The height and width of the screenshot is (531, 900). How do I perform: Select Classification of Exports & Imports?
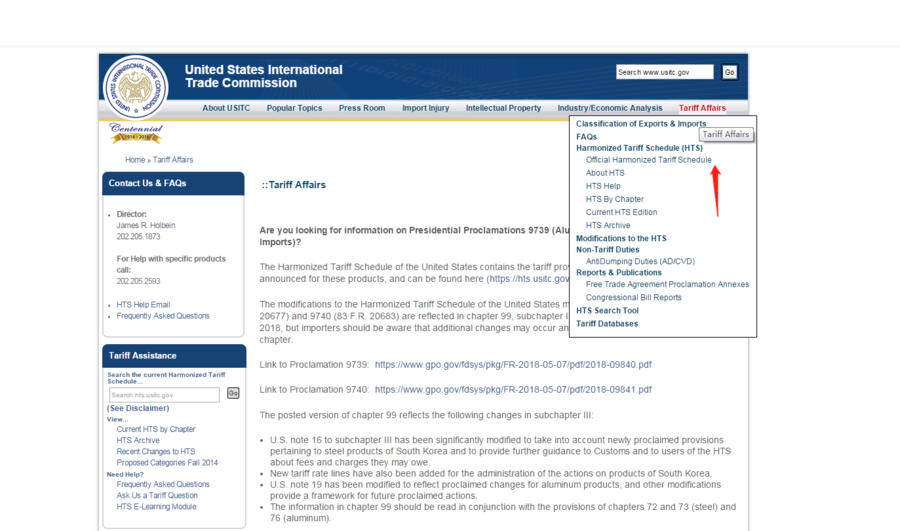pos(641,123)
